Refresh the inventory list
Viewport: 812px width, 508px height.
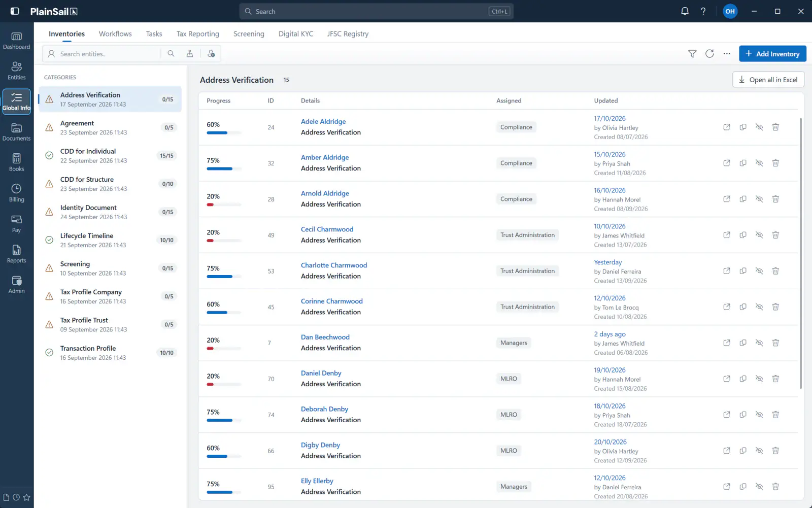[709, 54]
